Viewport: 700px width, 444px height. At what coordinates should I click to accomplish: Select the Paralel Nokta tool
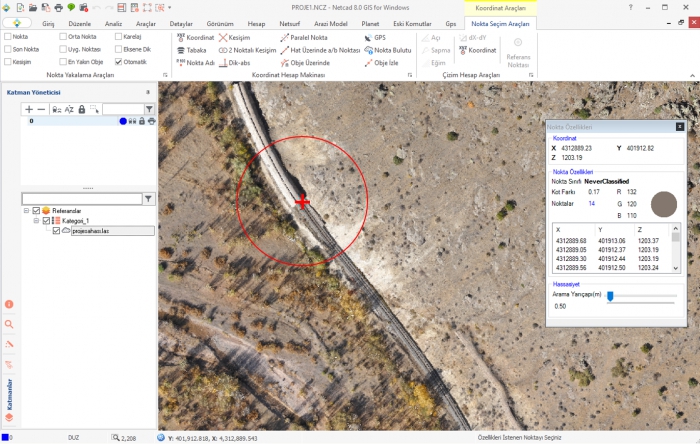click(304, 37)
